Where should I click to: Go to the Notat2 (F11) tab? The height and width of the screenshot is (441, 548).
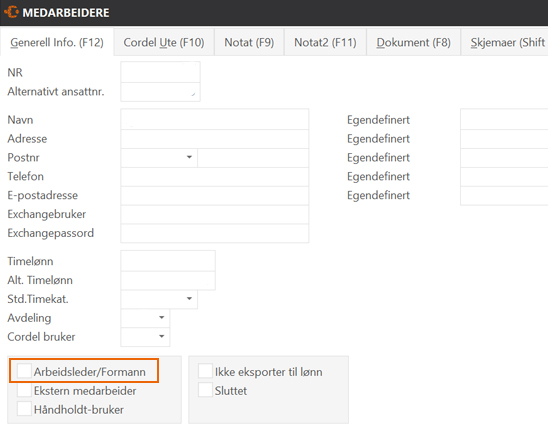(325, 42)
